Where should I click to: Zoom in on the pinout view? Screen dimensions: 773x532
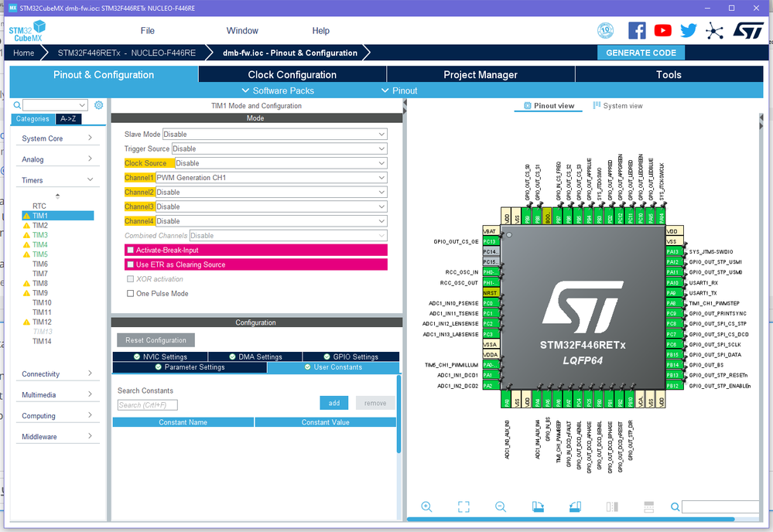[x=426, y=506]
